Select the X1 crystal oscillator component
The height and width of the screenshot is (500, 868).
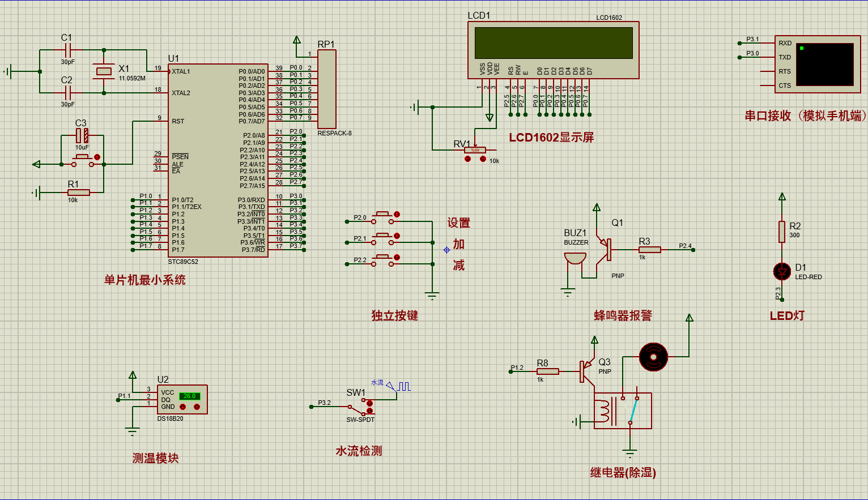104,71
